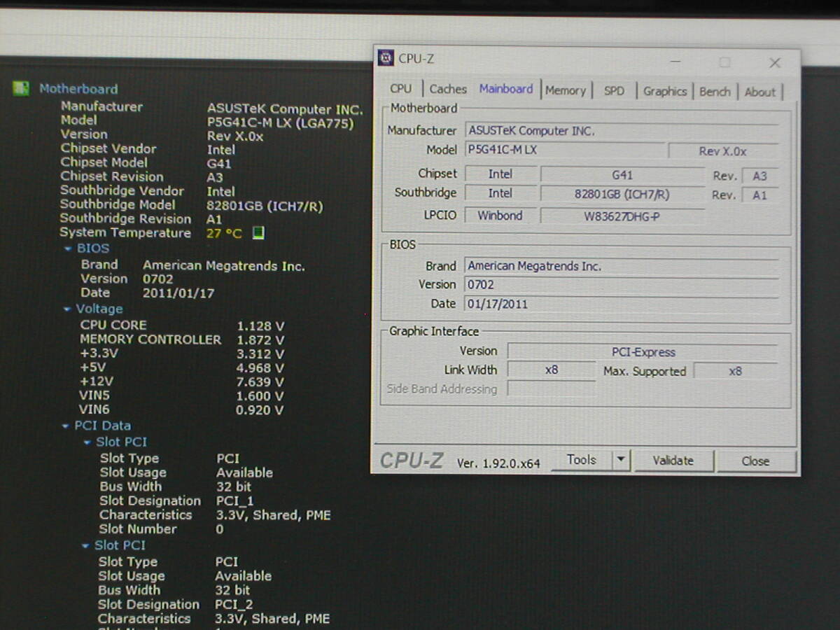Click the green temperature indicator beside 27 °C
The width and height of the screenshot is (840, 630).
tap(258, 233)
